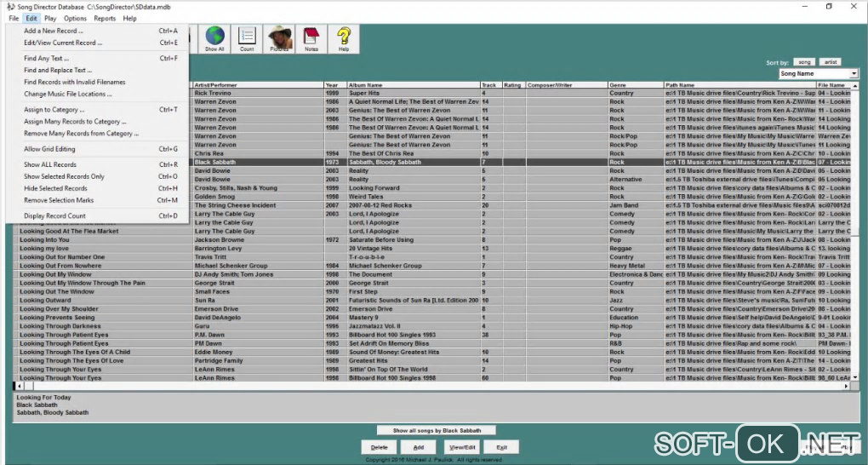Open the Reports menu
Image resolution: width=868 pixels, height=465 pixels.
pyautogui.click(x=105, y=18)
